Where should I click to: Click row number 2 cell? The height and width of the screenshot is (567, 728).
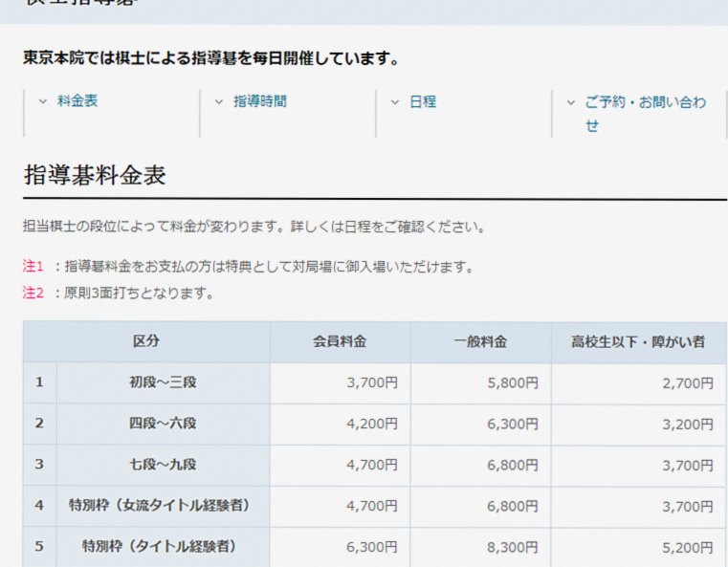coord(39,424)
